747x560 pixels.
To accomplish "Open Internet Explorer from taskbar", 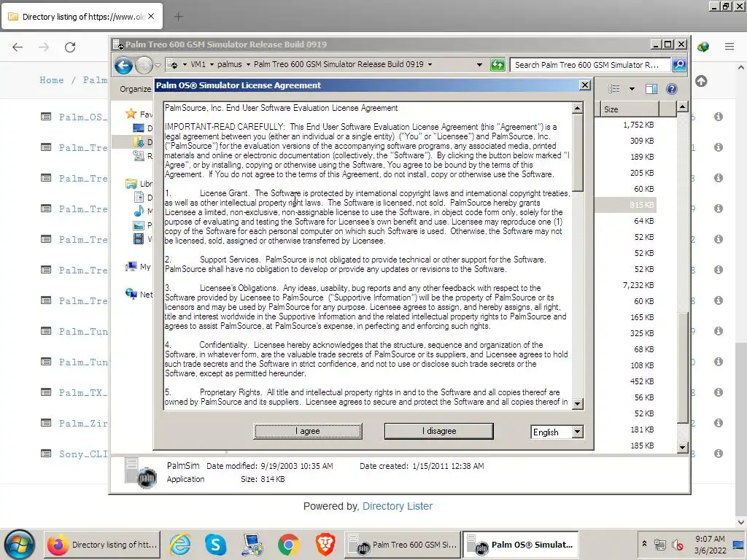I will point(181,545).
